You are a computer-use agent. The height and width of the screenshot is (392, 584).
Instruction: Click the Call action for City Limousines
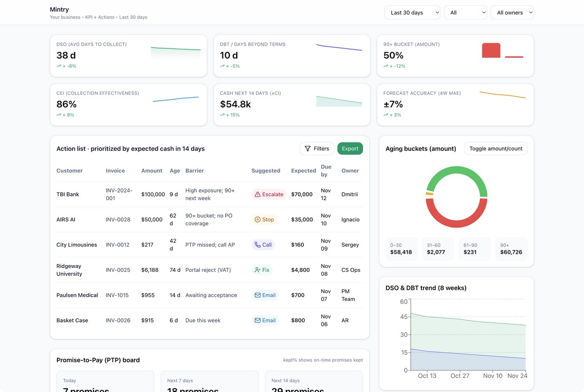[263, 245]
